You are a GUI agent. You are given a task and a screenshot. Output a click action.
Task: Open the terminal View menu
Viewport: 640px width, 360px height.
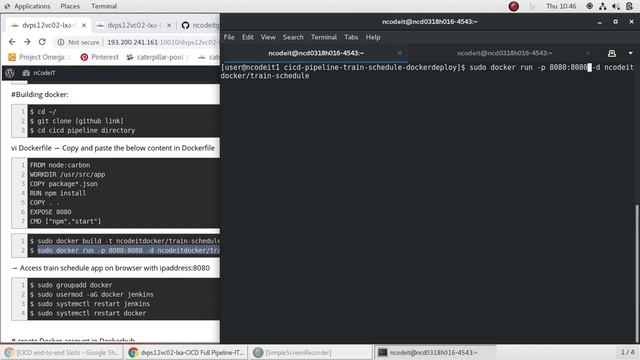(268, 37)
